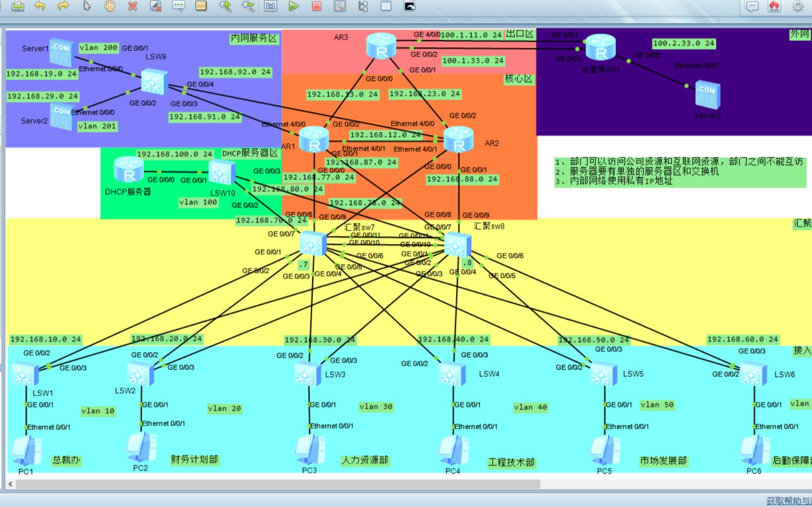The image size is (812, 507).
Task: Select computer PC2
Action: tap(142, 448)
